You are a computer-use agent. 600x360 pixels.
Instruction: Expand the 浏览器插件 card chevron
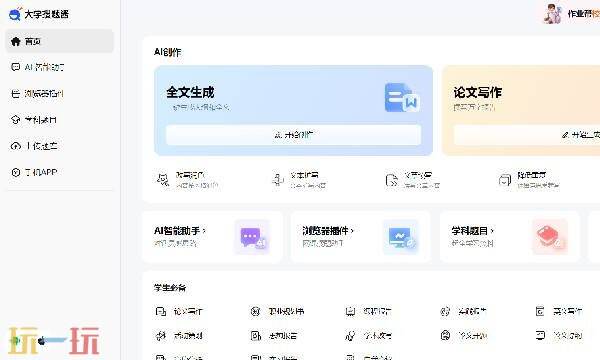352,231
